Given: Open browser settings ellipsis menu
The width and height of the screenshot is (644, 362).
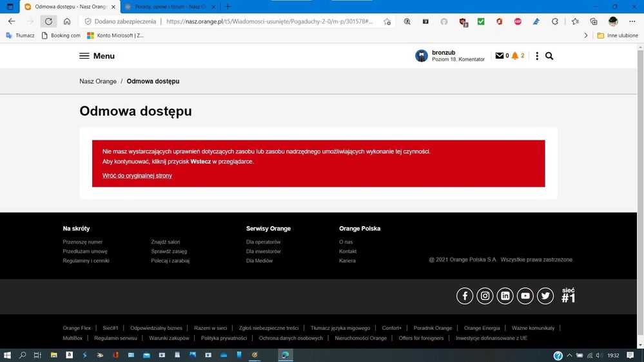Looking at the screenshot, I should click(x=632, y=21).
